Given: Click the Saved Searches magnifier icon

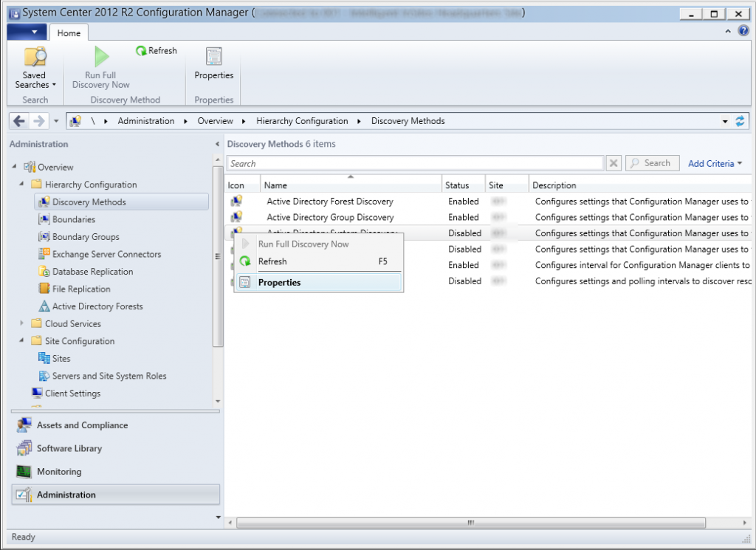Looking at the screenshot, I should 34,55.
